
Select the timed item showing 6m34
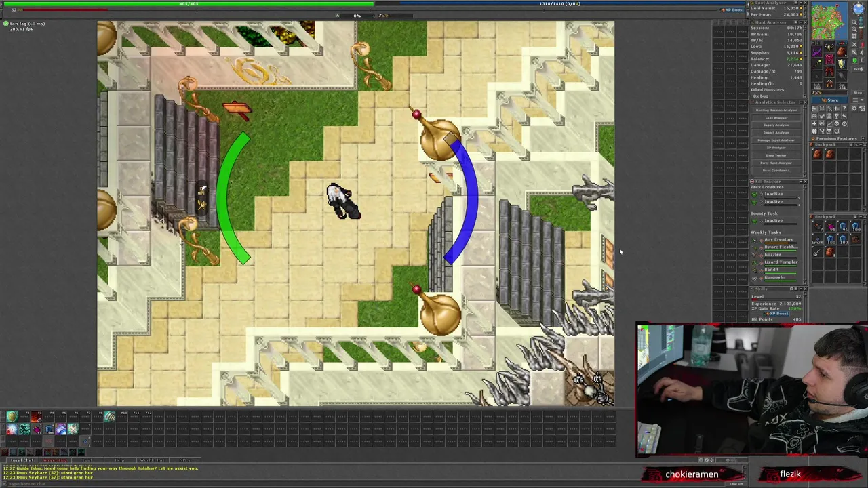pyautogui.click(x=817, y=239)
